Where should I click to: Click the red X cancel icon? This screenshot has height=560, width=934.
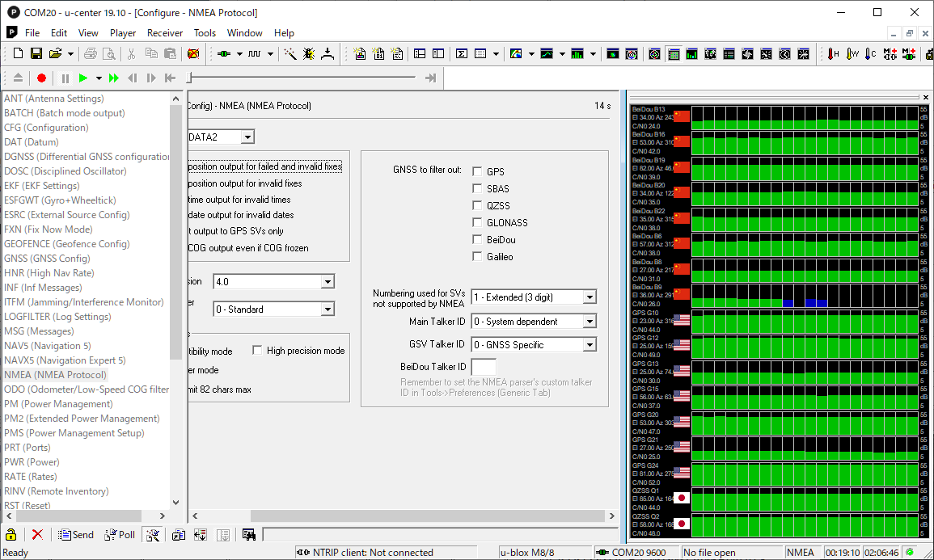click(x=37, y=534)
